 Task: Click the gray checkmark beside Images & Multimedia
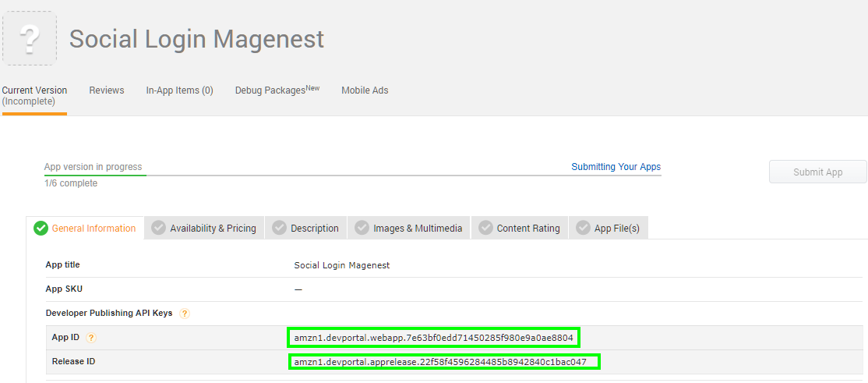point(362,228)
